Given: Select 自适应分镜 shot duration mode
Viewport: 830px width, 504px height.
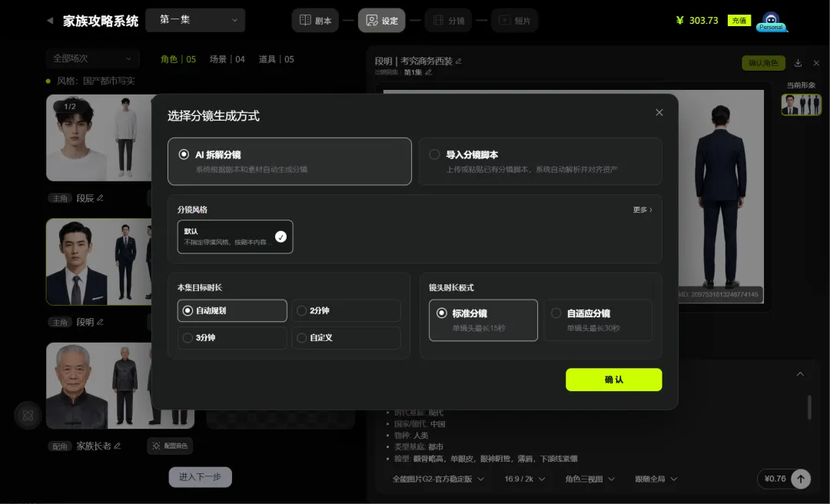Looking at the screenshot, I should (598, 320).
